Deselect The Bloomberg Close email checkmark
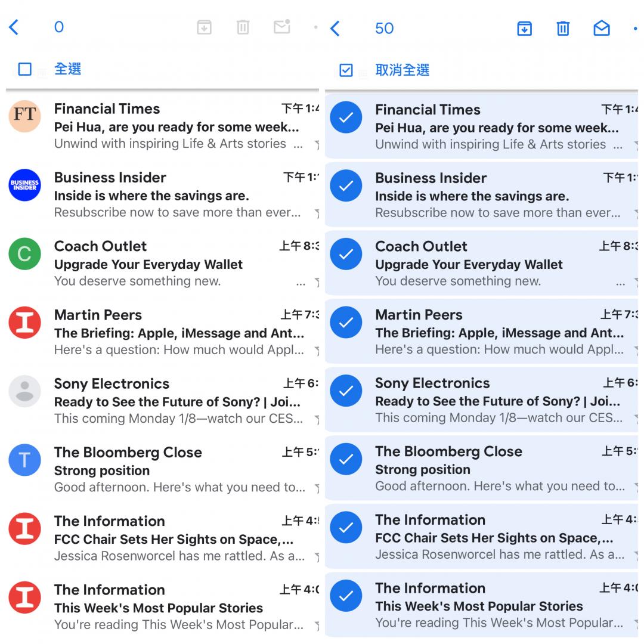This screenshot has height=644, width=644. click(x=346, y=459)
